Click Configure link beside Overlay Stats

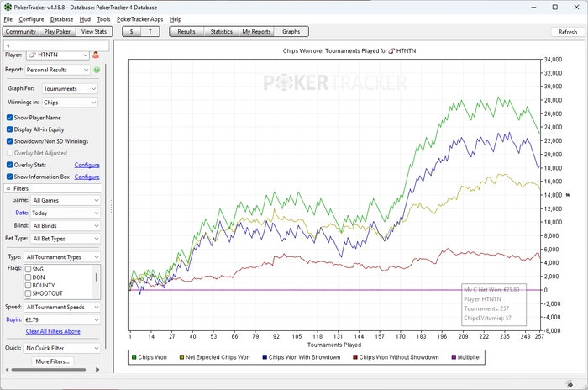(x=87, y=165)
